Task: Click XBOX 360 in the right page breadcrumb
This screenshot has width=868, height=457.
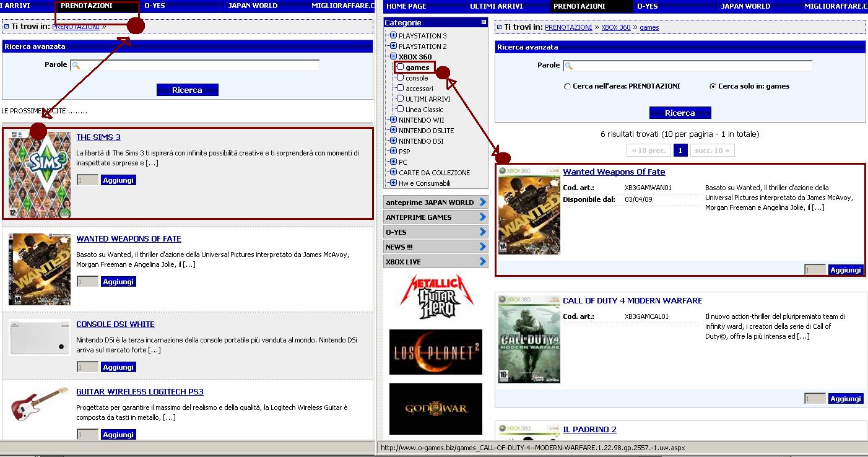Action: pyautogui.click(x=616, y=27)
